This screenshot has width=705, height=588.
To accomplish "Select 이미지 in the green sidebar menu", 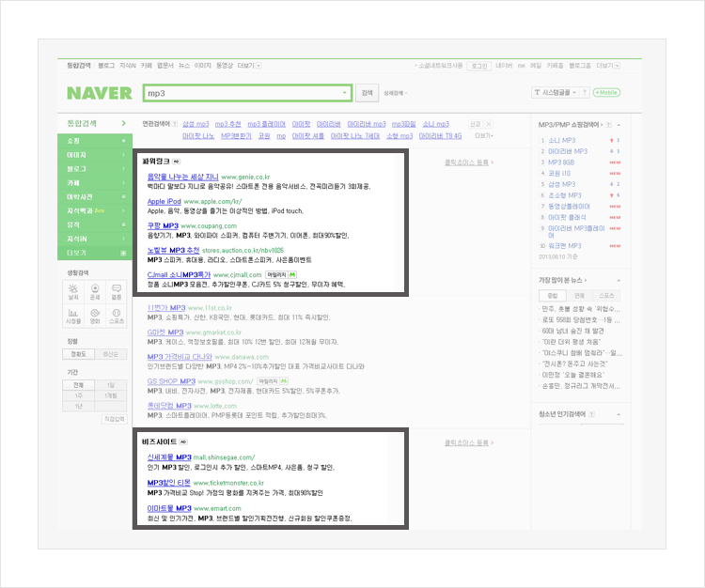I will coord(95,155).
